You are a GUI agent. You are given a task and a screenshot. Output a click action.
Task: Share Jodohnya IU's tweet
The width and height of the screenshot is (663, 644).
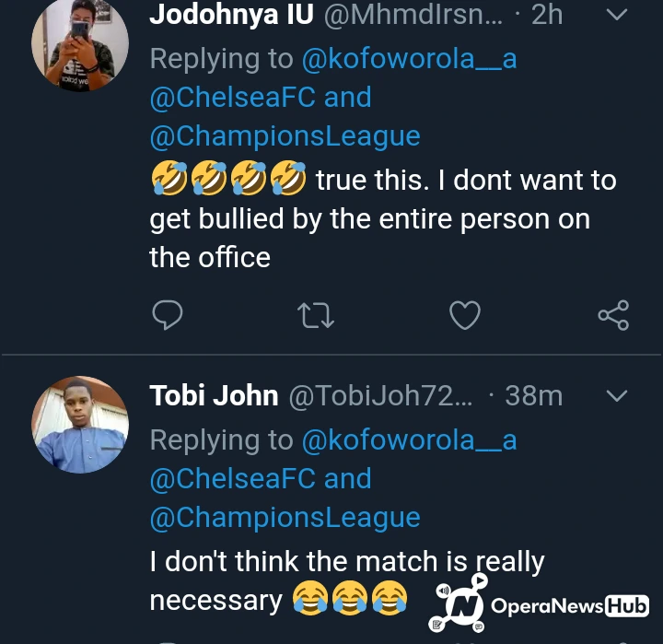pyautogui.click(x=613, y=315)
